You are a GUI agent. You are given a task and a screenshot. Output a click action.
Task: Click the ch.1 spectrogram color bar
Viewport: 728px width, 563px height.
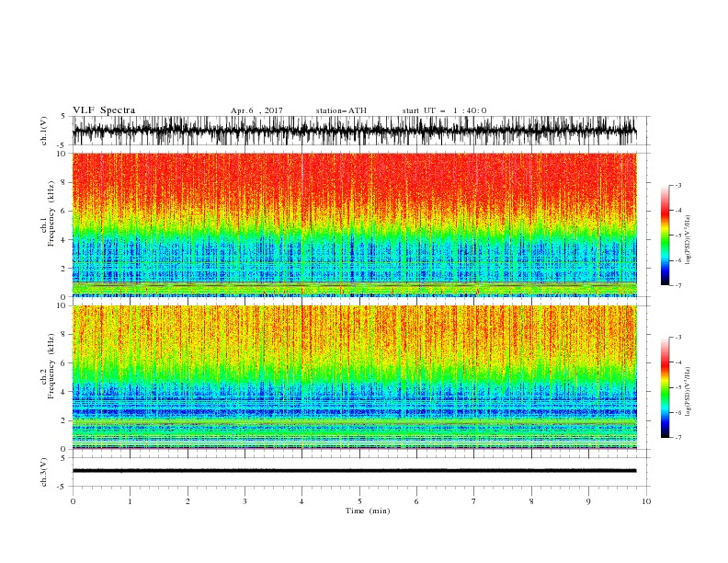[665, 236]
